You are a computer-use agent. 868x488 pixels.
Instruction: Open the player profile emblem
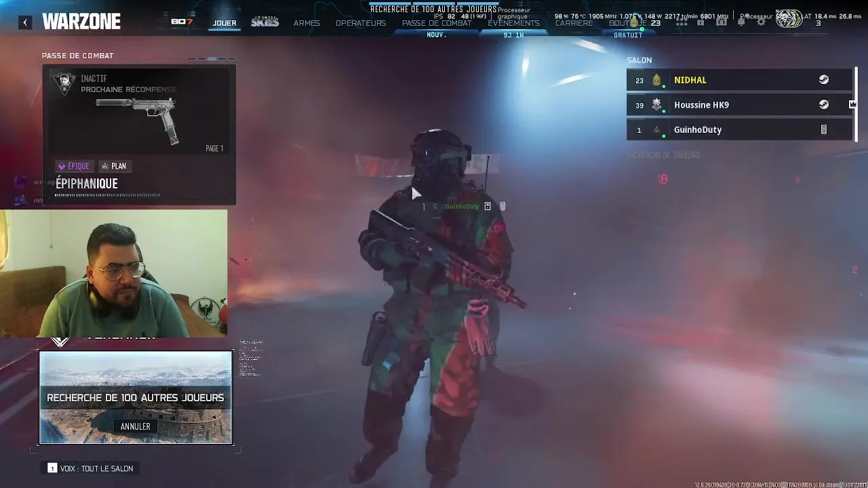coord(789,19)
